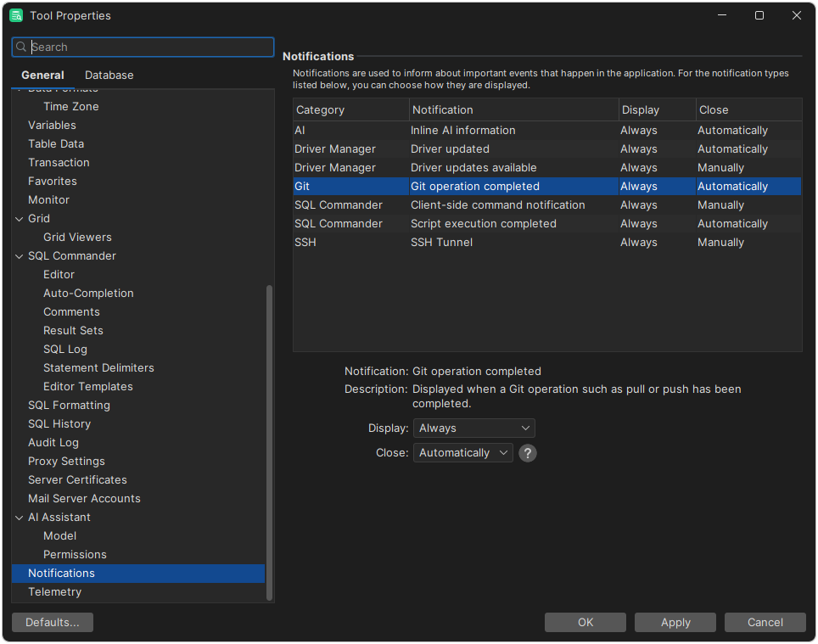Select Favorites in the tree

tap(52, 182)
